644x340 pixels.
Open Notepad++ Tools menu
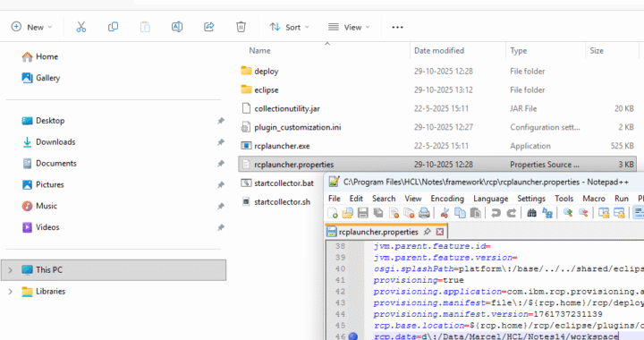click(563, 199)
